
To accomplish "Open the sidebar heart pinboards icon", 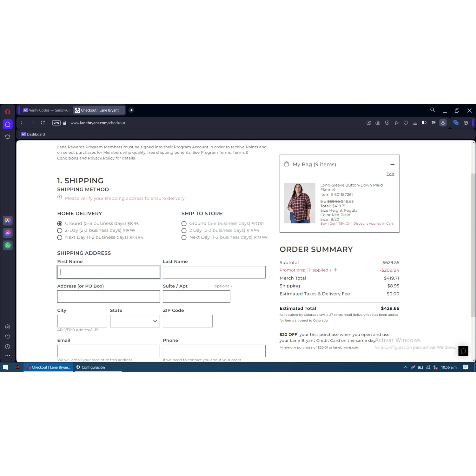I will click(8, 337).
